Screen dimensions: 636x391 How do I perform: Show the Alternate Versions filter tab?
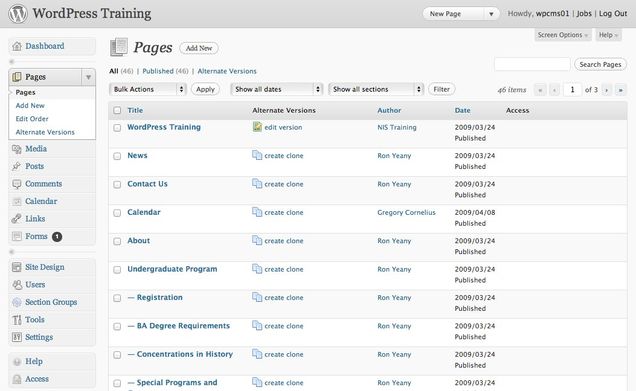227,71
